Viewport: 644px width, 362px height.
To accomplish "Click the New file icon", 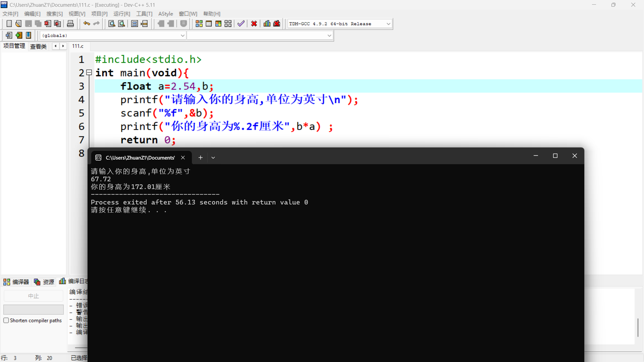I will 9,24.
